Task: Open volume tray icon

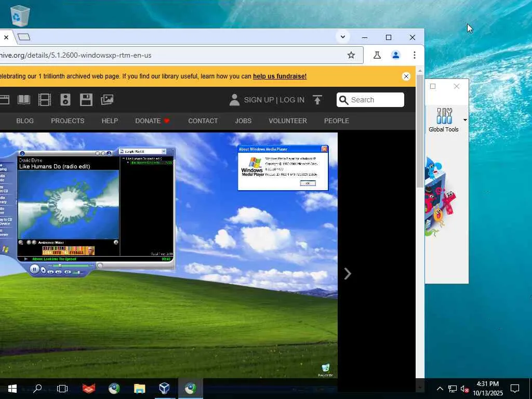Action: coord(465,389)
